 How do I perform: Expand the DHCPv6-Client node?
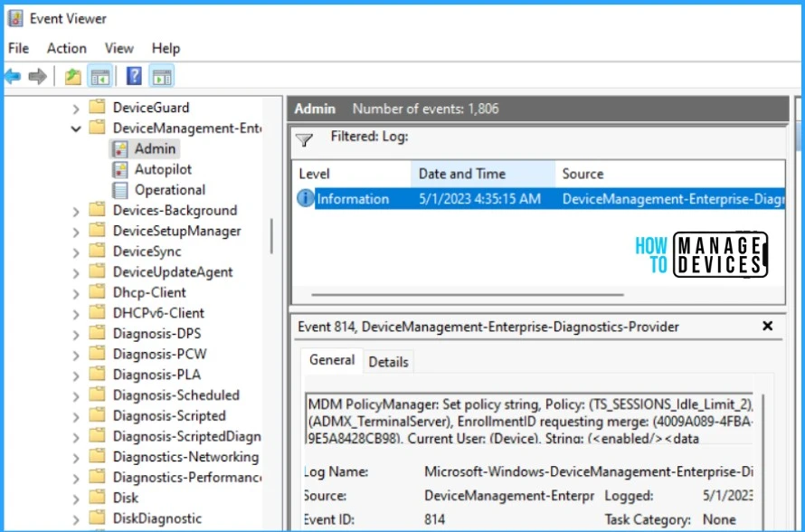pyautogui.click(x=76, y=314)
